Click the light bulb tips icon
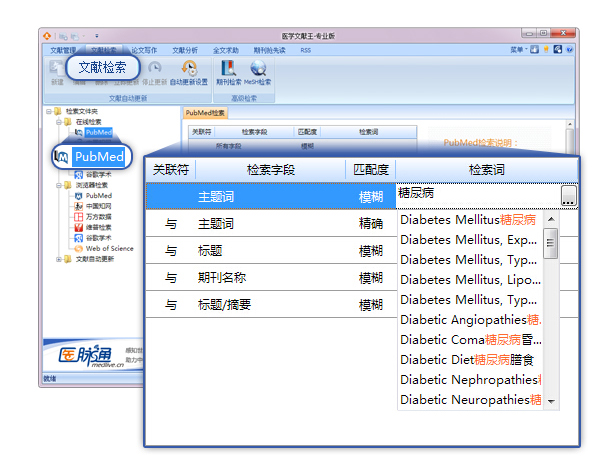Viewport: 614px width, 476px height. click(x=546, y=50)
